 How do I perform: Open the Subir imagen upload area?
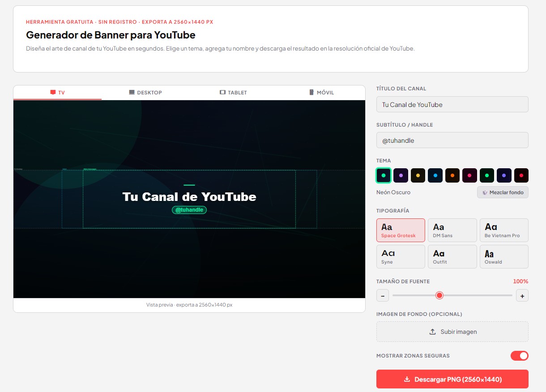click(x=452, y=332)
